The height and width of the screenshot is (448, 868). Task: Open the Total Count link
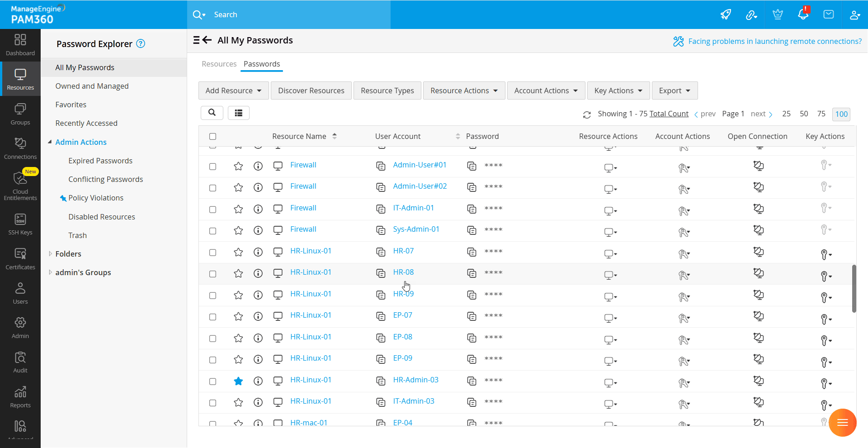tap(669, 114)
